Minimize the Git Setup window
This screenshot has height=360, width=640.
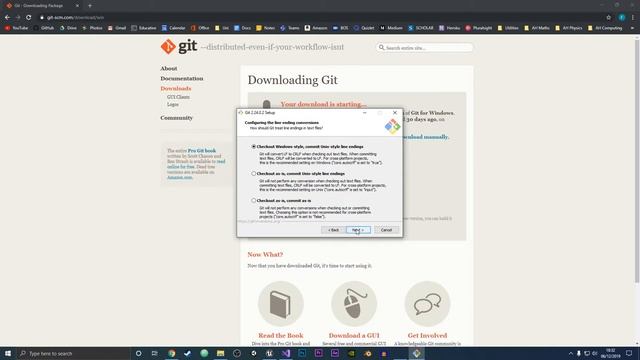pyautogui.click(x=364, y=113)
